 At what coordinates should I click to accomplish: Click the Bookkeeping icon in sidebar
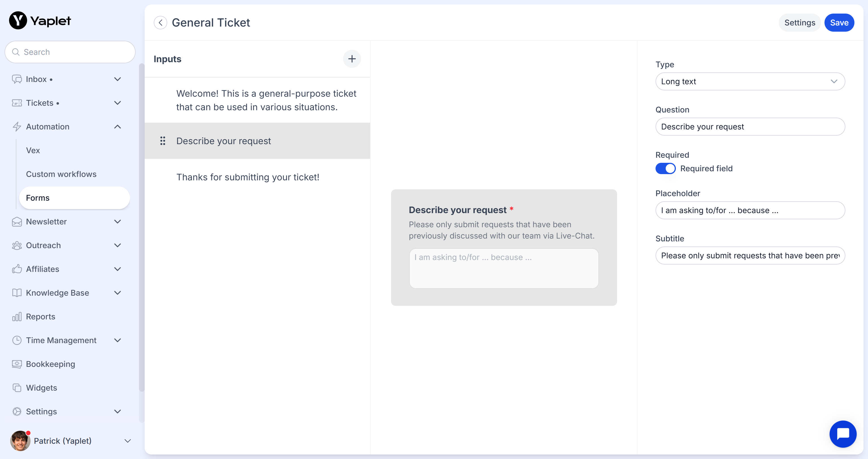(17, 364)
